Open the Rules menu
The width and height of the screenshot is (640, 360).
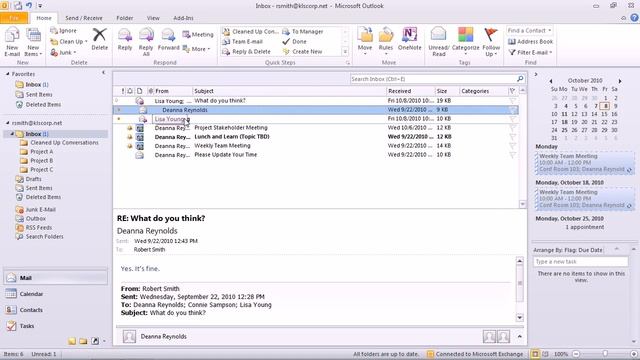click(386, 42)
